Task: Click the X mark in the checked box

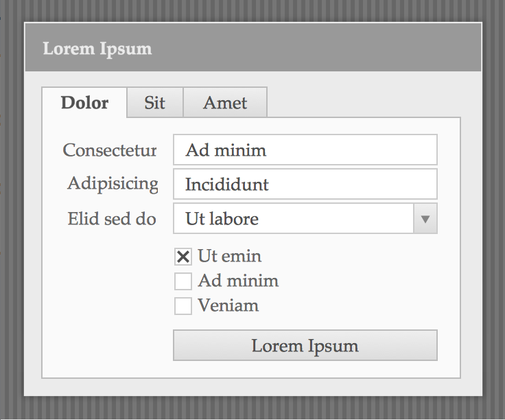Action: point(183,257)
